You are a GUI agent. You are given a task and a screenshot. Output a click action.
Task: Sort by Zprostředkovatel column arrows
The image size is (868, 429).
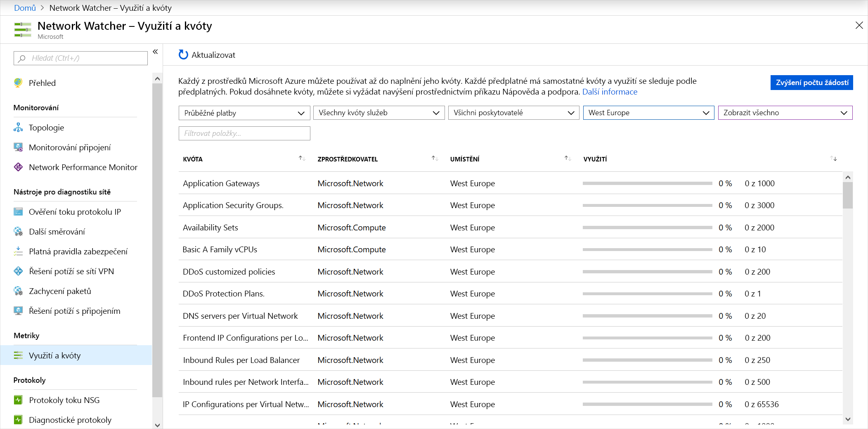click(x=435, y=159)
